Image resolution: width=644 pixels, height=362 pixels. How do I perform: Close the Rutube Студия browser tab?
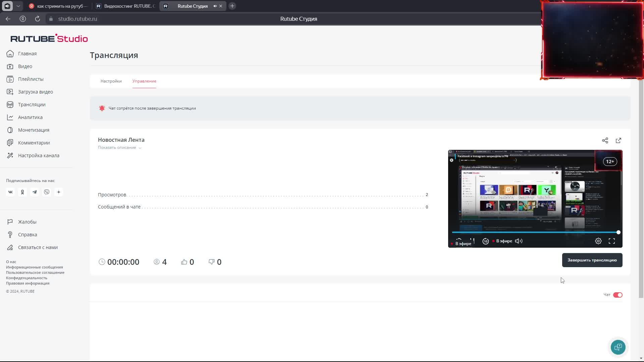221,6
